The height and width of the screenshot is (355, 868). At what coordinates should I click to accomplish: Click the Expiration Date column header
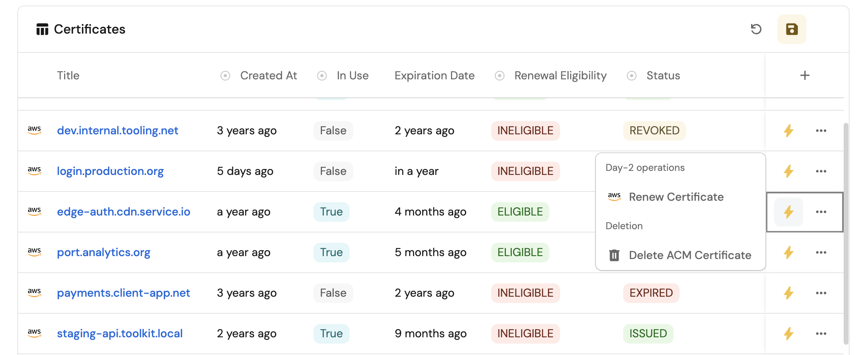pyautogui.click(x=434, y=76)
